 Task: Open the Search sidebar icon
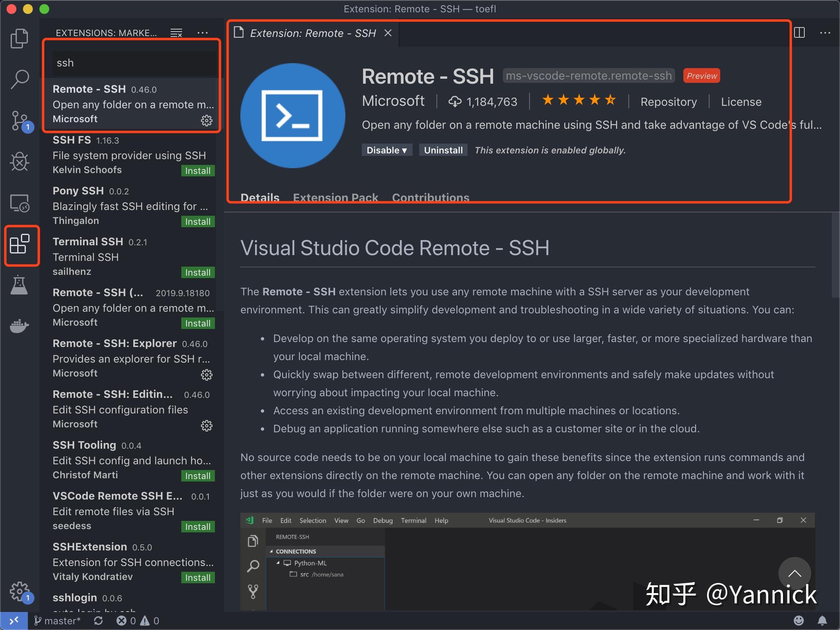(x=19, y=79)
